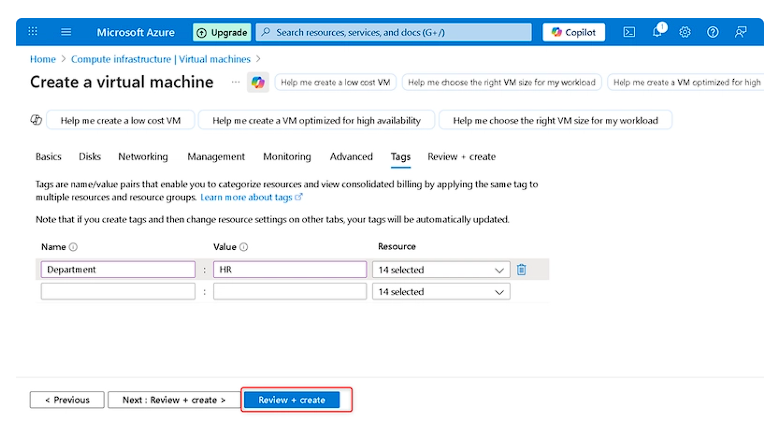783x430 pixels.
Task: Click small 'Help me choose the right VM size' chip by title
Action: (x=502, y=82)
